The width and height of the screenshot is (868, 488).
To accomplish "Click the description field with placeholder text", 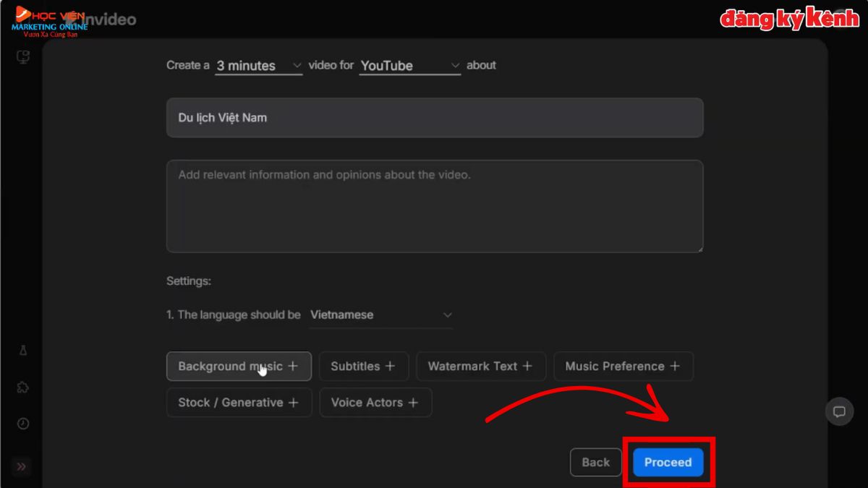I will pyautogui.click(x=434, y=206).
